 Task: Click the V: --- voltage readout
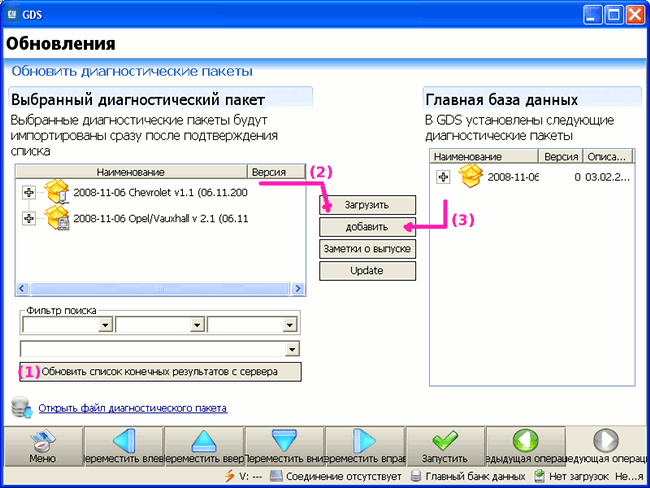coord(250,476)
